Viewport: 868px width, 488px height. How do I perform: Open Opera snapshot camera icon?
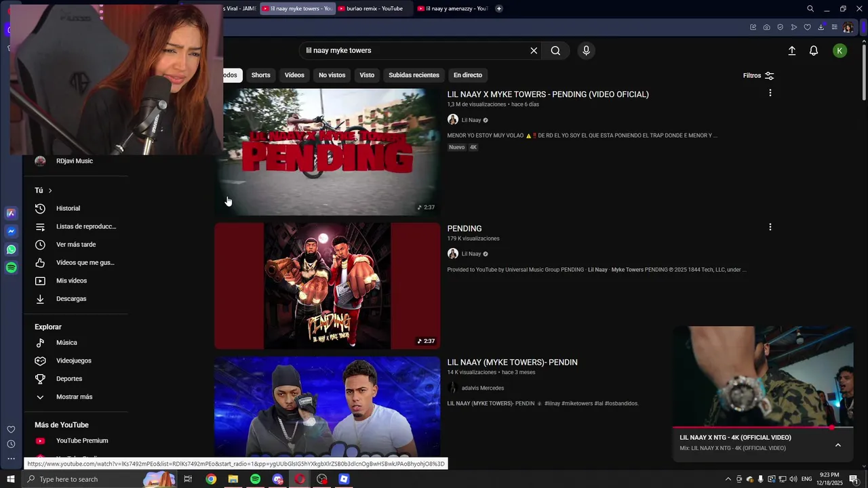coord(766,27)
